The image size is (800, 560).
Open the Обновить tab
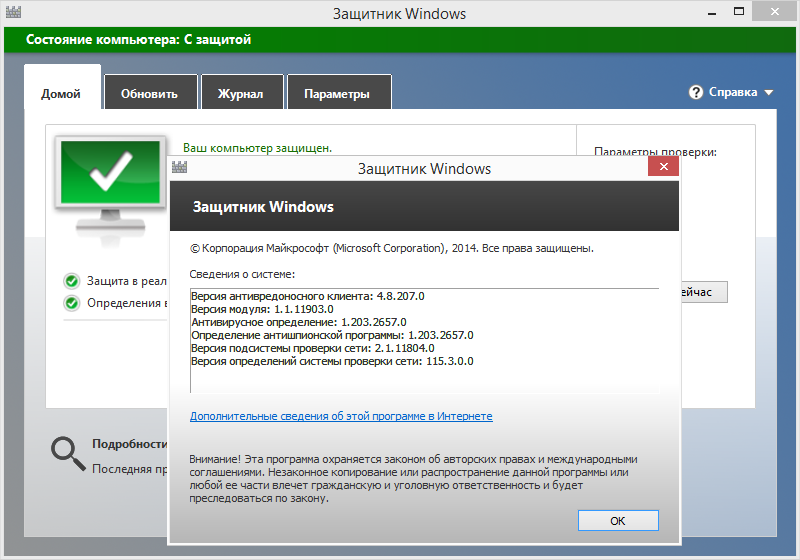pos(149,94)
